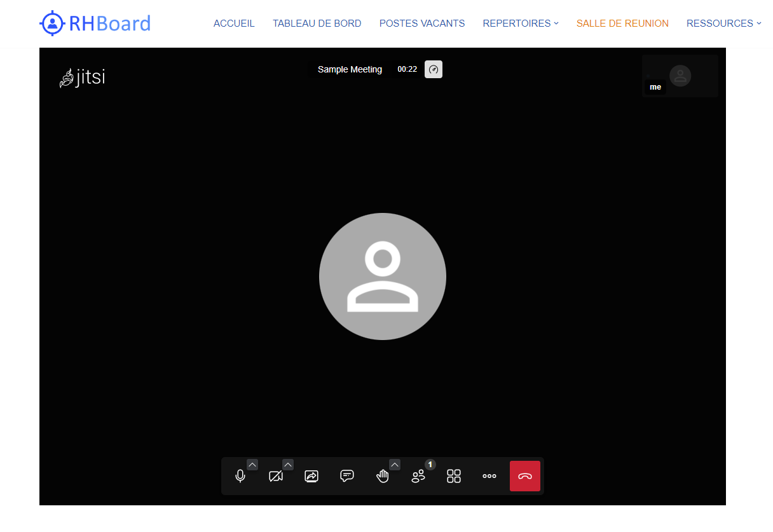
Task: Go to TABLEAU DE BORD page
Action: tap(317, 24)
